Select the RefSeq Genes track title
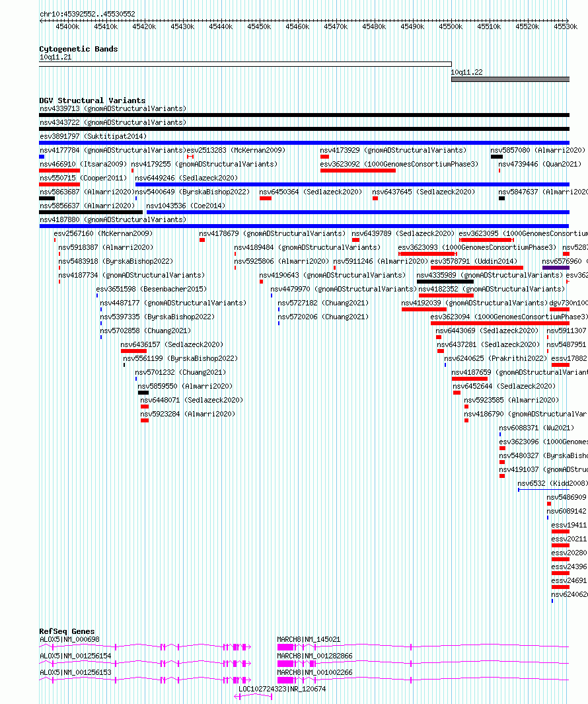588x704 pixels. [67, 632]
